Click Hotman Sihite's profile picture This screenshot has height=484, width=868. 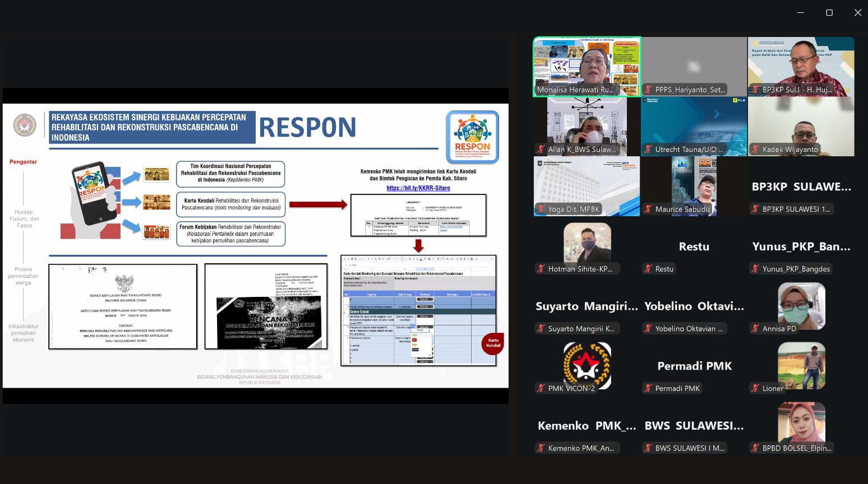click(x=587, y=243)
